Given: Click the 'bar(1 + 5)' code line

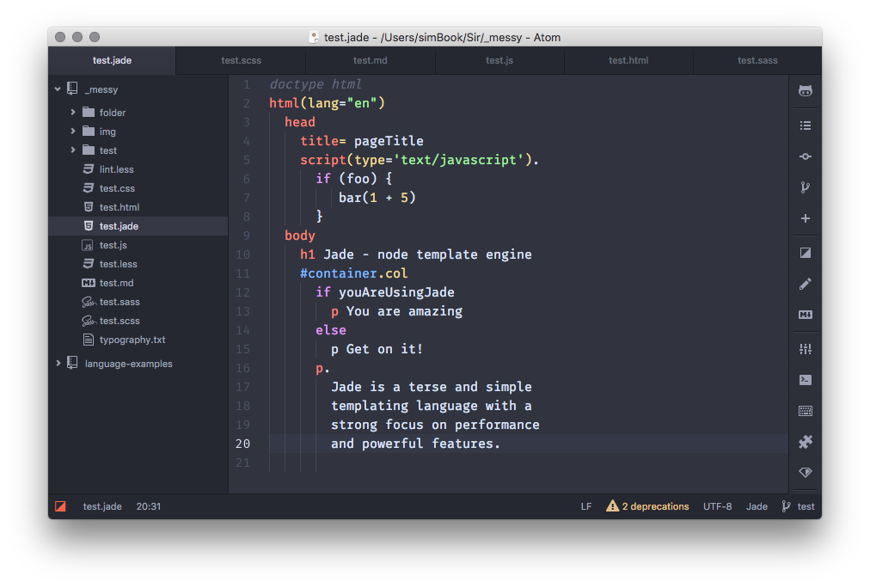Looking at the screenshot, I should (377, 198).
